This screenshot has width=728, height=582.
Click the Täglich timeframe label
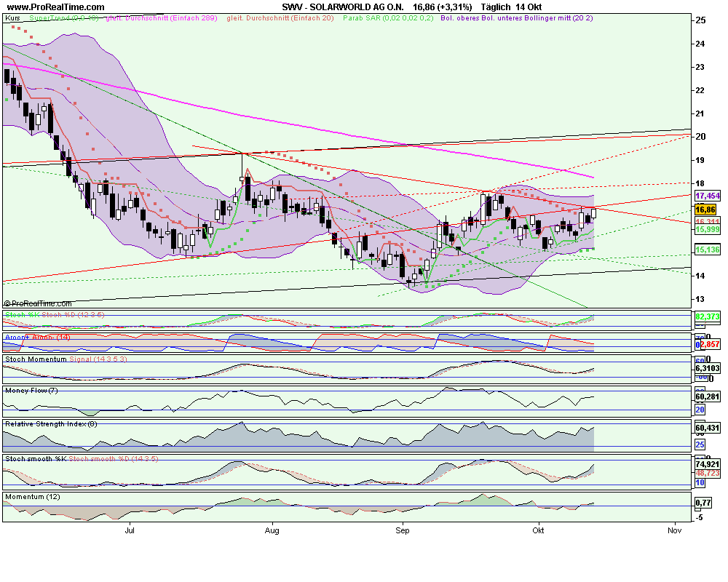[496, 7]
